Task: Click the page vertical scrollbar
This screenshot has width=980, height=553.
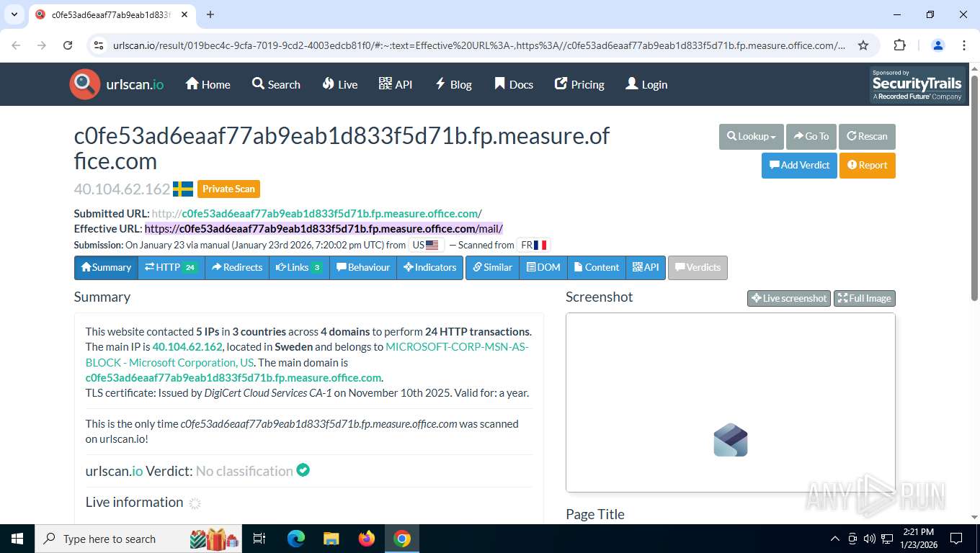Action: click(974, 187)
